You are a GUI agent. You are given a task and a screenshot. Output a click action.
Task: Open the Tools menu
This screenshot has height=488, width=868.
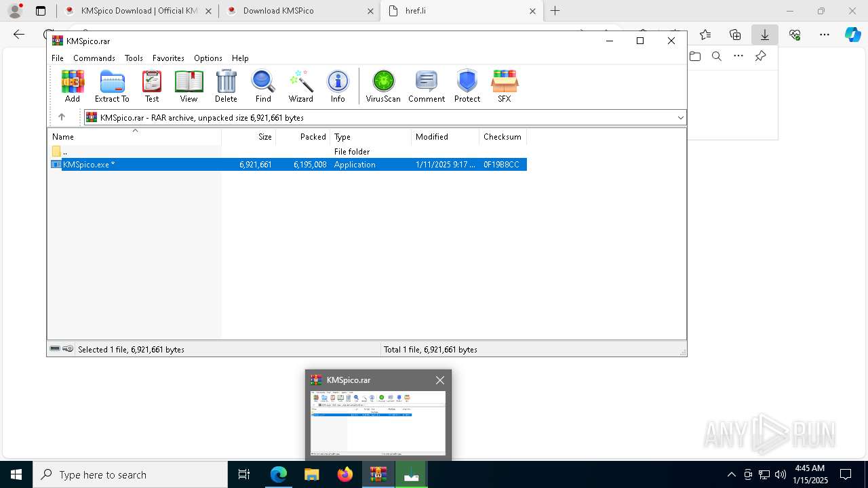click(x=134, y=58)
